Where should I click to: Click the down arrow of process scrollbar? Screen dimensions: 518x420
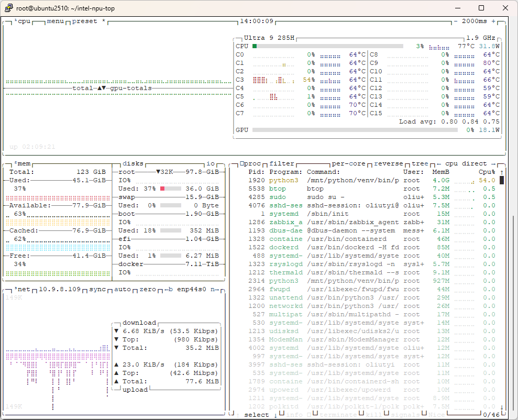coord(502,407)
